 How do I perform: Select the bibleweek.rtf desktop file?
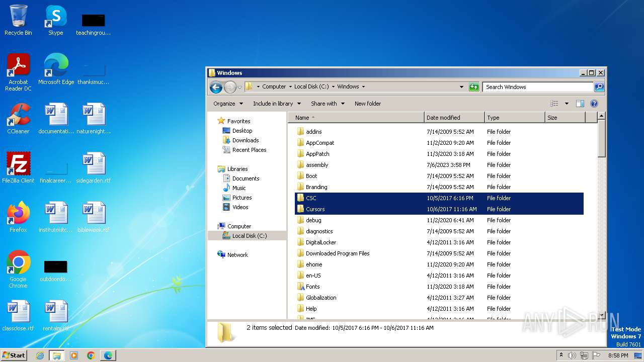click(x=94, y=217)
